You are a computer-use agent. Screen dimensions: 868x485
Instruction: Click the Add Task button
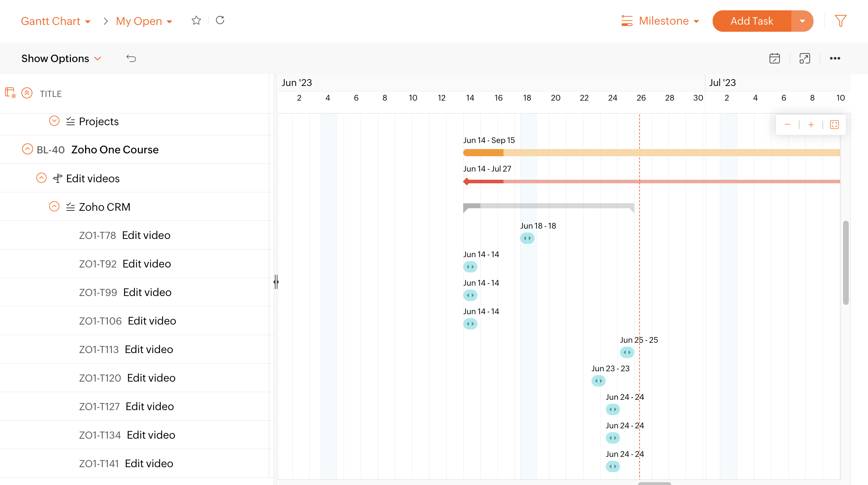(x=751, y=21)
